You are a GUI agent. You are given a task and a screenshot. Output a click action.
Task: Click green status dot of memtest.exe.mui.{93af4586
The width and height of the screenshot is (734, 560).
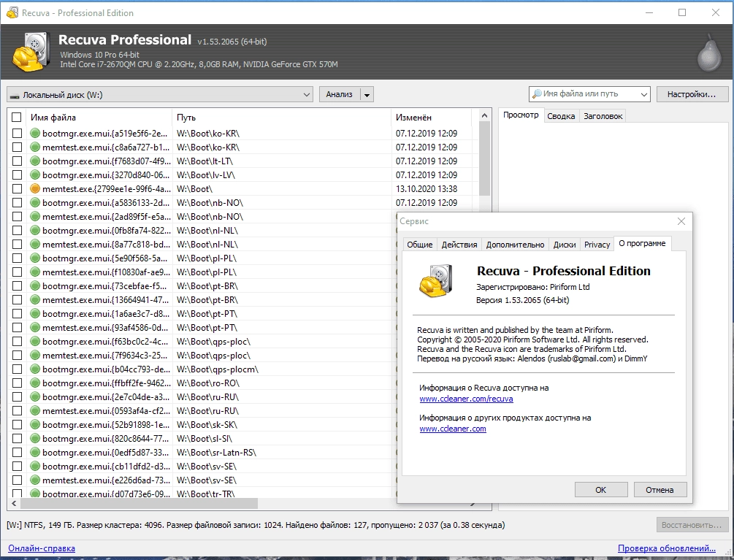coord(34,328)
